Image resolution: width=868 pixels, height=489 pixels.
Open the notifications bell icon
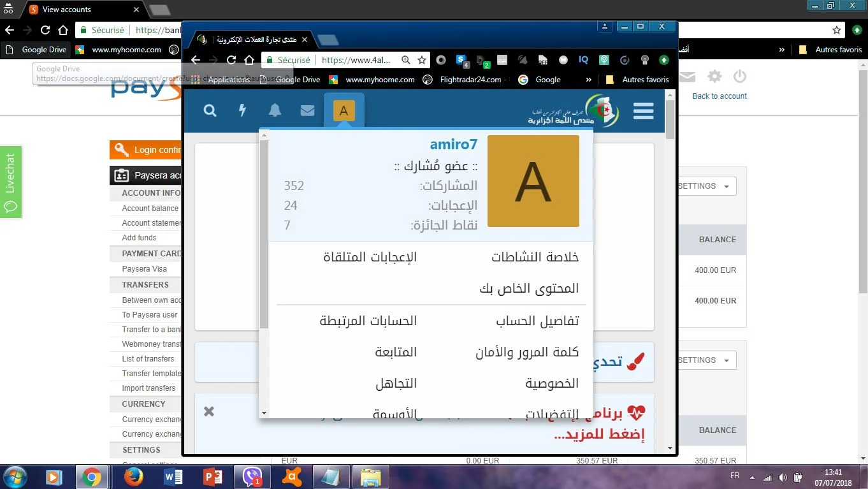click(x=275, y=111)
